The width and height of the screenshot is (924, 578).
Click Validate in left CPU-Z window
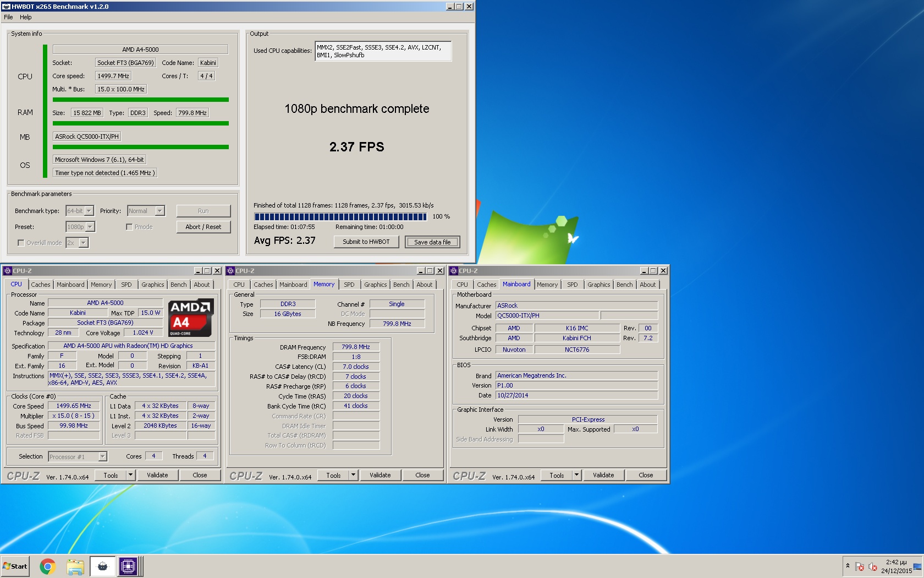(157, 475)
